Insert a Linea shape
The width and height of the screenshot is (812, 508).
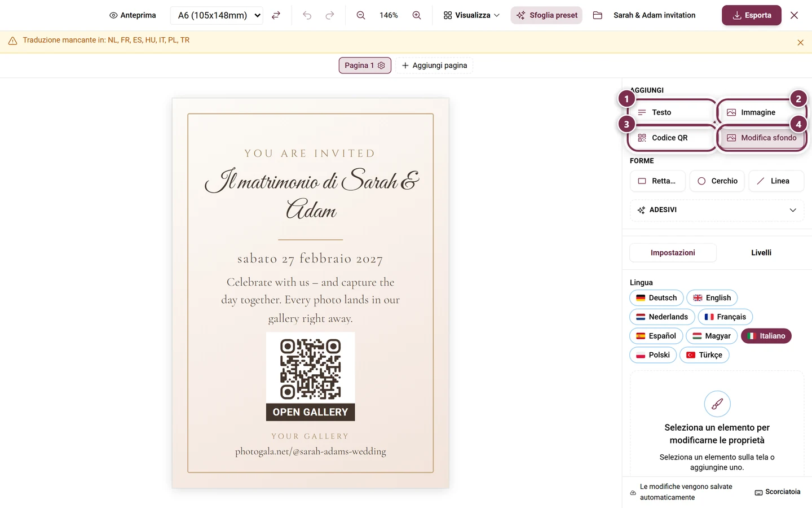point(776,181)
